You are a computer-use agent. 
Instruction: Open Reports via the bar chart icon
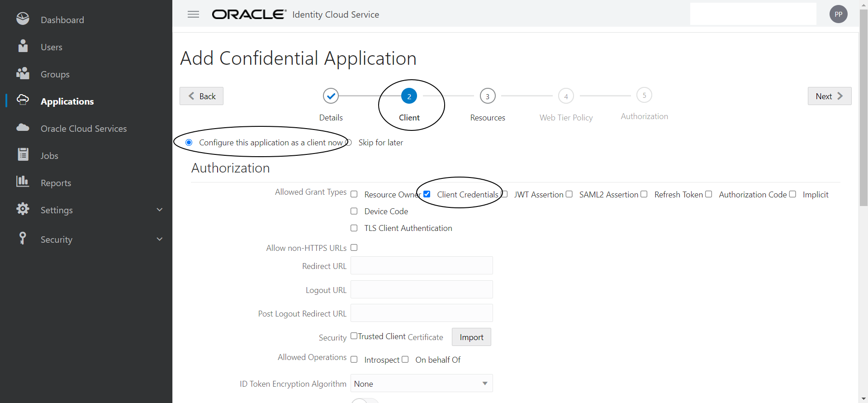[x=23, y=182]
